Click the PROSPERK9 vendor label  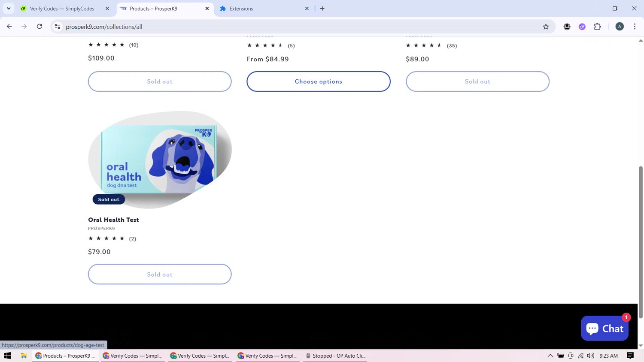tap(101, 229)
